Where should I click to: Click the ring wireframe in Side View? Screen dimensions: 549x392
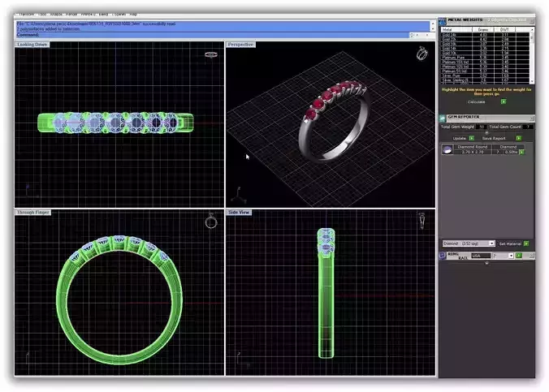[326, 293]
